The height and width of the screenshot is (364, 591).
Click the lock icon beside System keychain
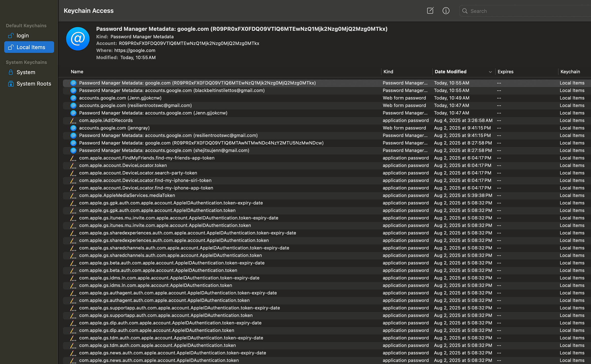[11, 72]
